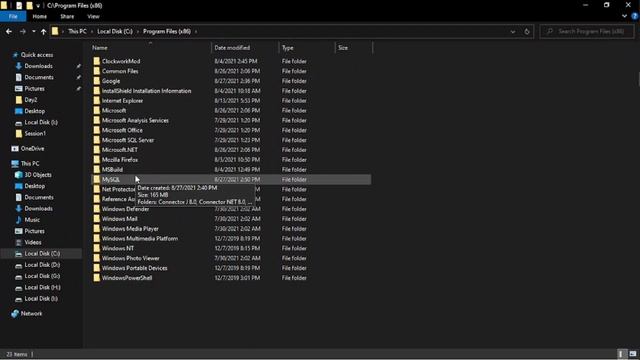Open the recent locations dropdown arrow
The image size is (640, 360).
(33, 31)
